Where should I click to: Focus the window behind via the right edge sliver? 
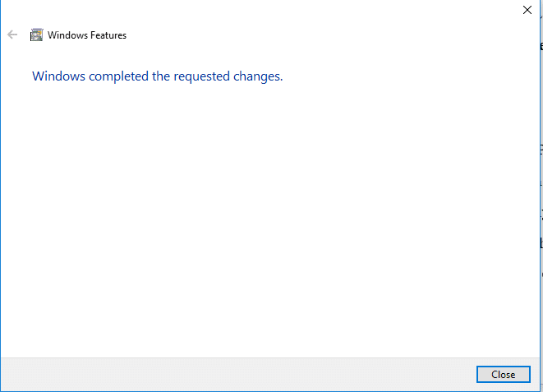pyautogui.click(x=541, y=196)
